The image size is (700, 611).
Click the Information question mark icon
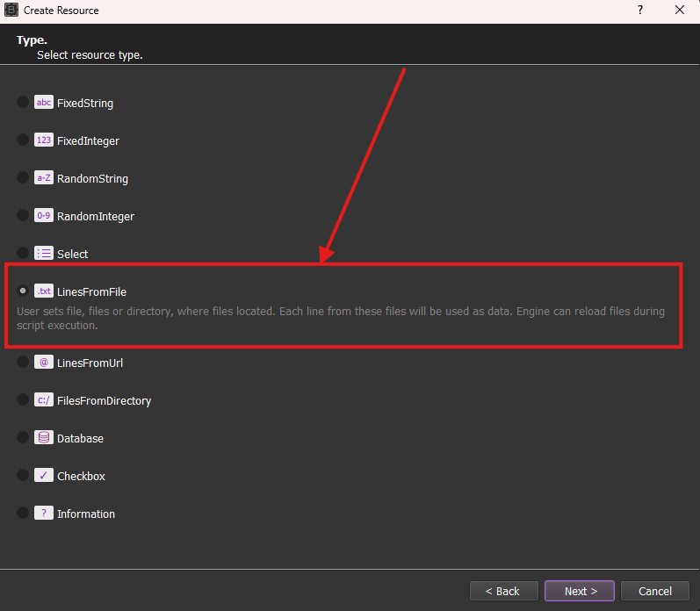click(x=44, y=514)
